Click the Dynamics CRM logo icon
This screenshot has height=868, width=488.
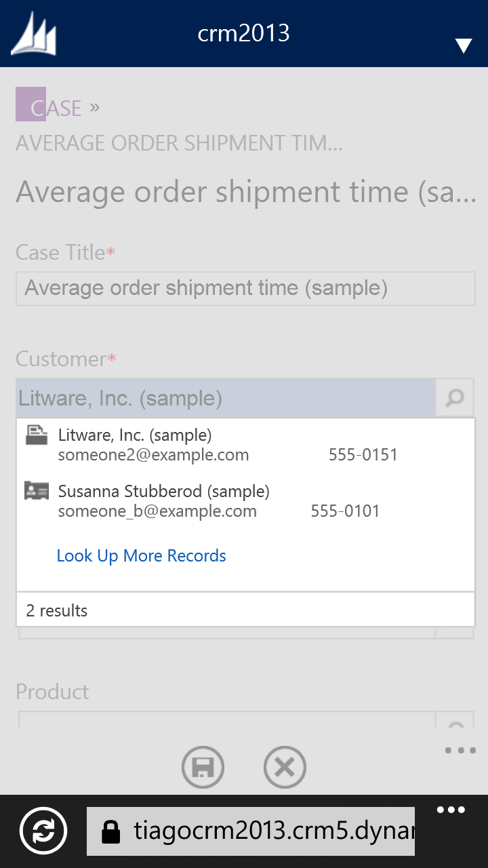click(x=33, y=34)
